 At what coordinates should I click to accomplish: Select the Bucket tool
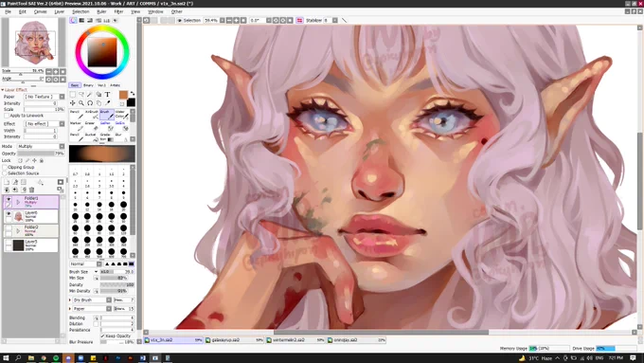92,137
